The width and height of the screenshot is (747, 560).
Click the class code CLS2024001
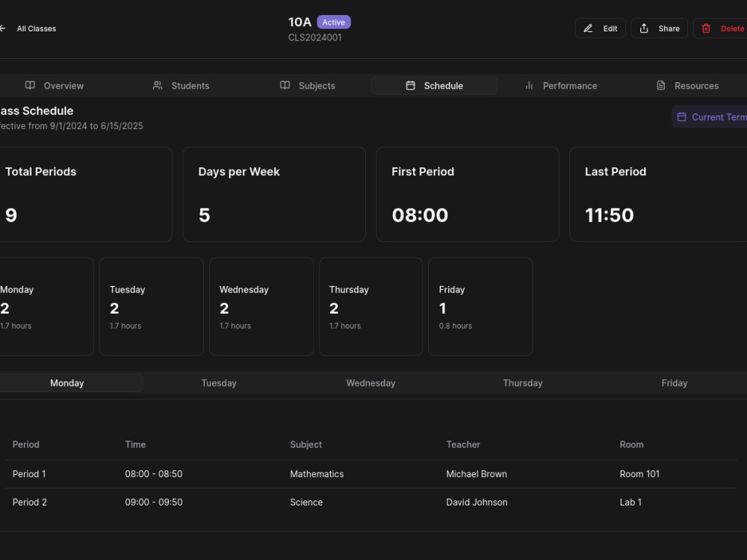pyautogui.click(x=315, y=37)
